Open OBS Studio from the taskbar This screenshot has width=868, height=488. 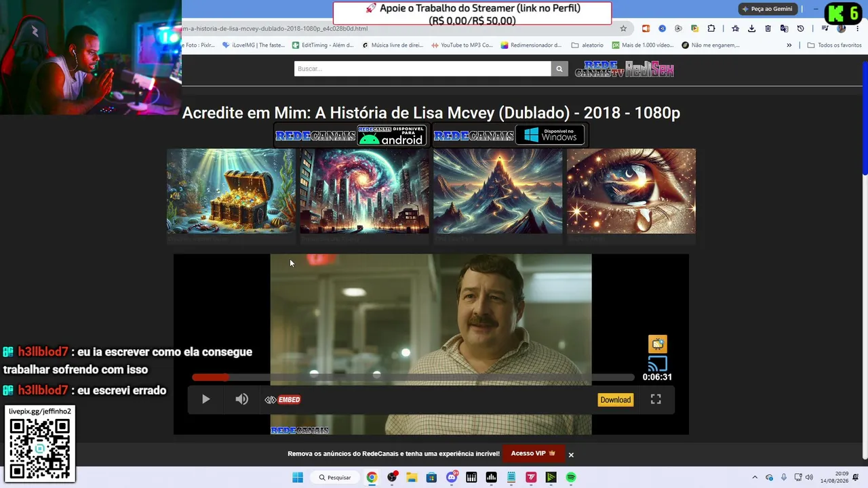pyautogui.click(x=392, y=477)
